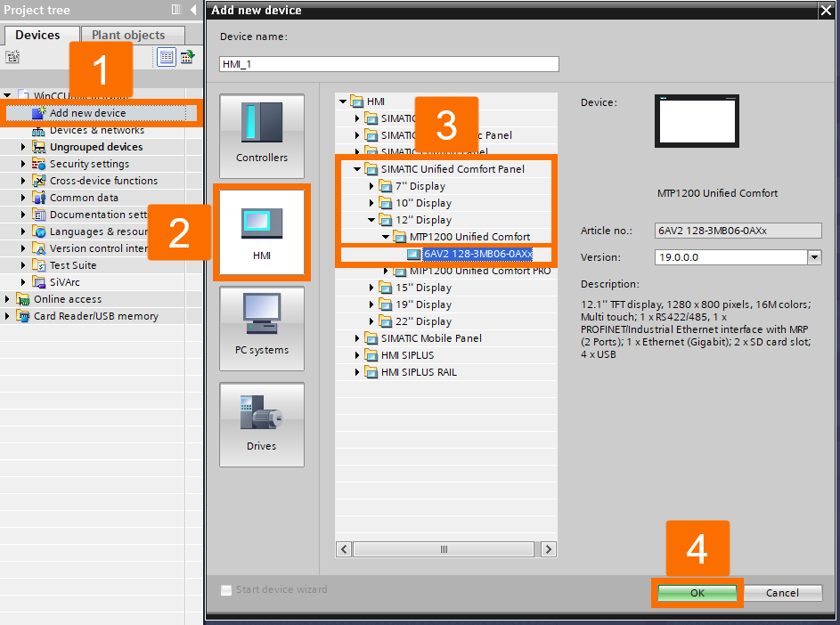Click the Devices & networks icon
The width and height of the screenshot is (840, 625).
[x=38, y=130]
